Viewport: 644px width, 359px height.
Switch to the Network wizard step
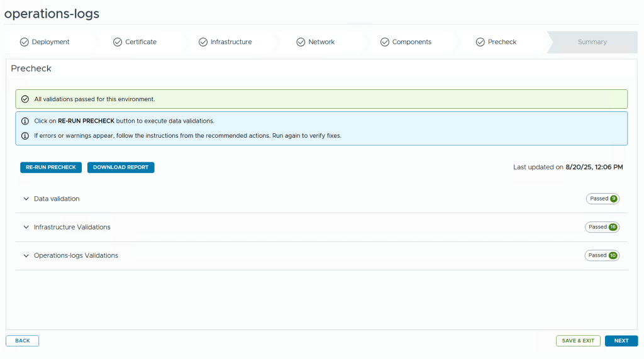321,42
